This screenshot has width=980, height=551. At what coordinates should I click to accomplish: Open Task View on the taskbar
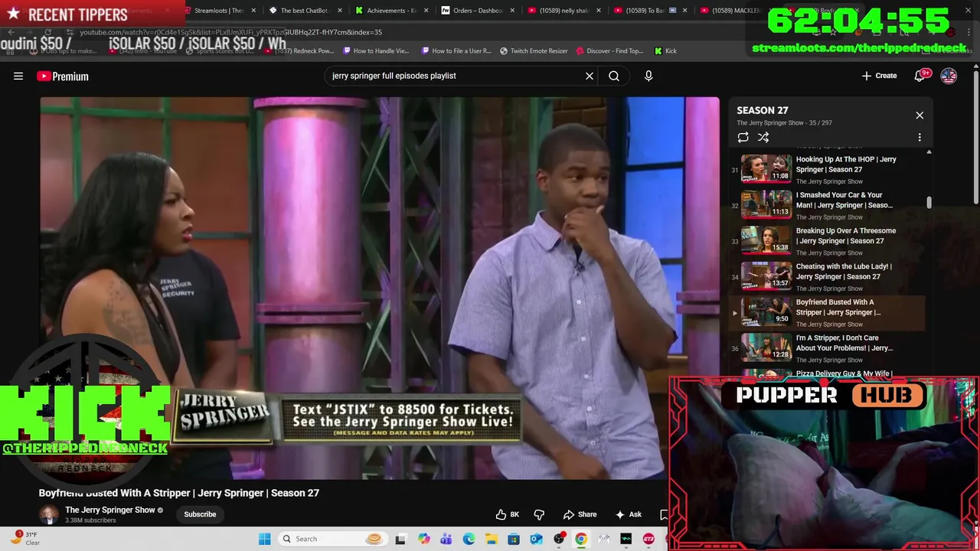click(400, 539)
